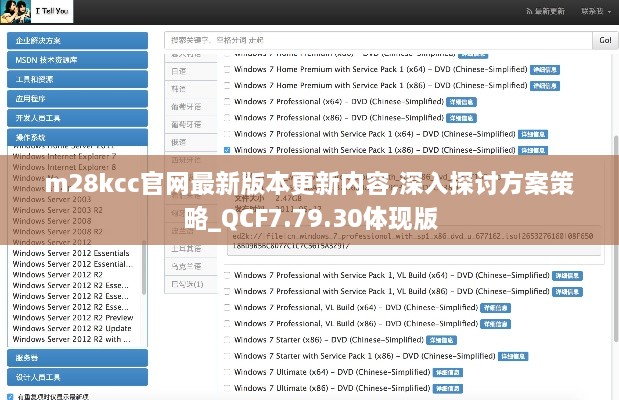The image size is (619, 400).
Task: Select Windows Server 2012 R2 Preview
Action: (73, 318)
